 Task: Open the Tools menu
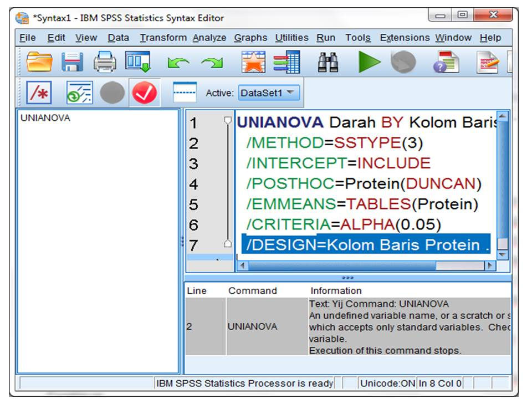[358, 38]
